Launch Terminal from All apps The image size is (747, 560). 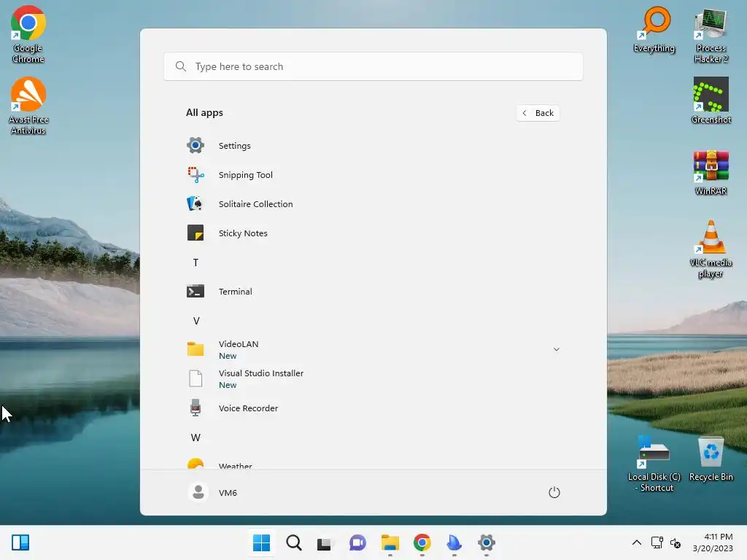(373, 292)
